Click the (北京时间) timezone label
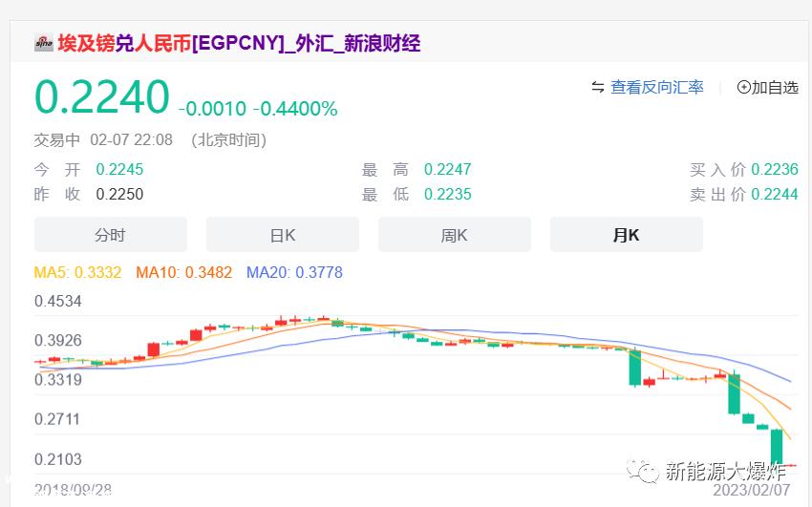Viewport: 812px width, 507px height. pyautogui.click(x=229, y=139)
